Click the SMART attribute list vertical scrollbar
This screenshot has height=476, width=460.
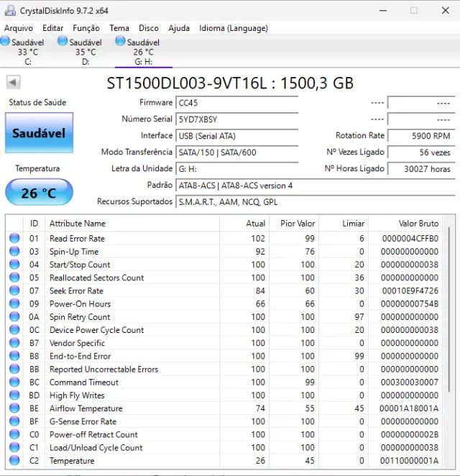pyautogui.click(x=448, y=310)
